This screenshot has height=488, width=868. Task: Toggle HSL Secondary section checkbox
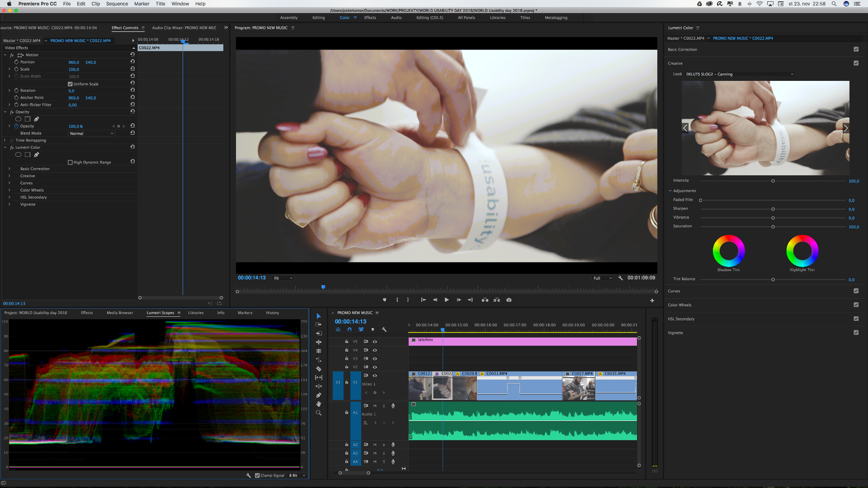856,319
